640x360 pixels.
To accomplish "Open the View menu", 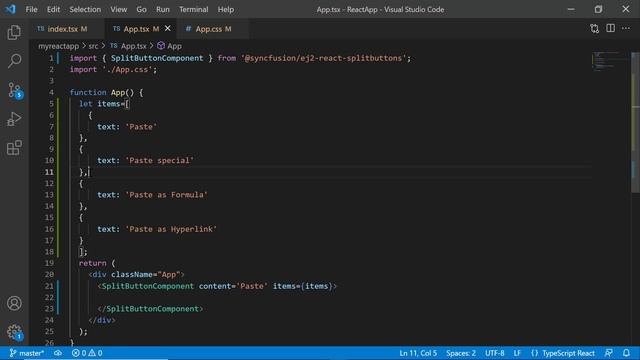I will pyautogui.click(x=118, y=9).
